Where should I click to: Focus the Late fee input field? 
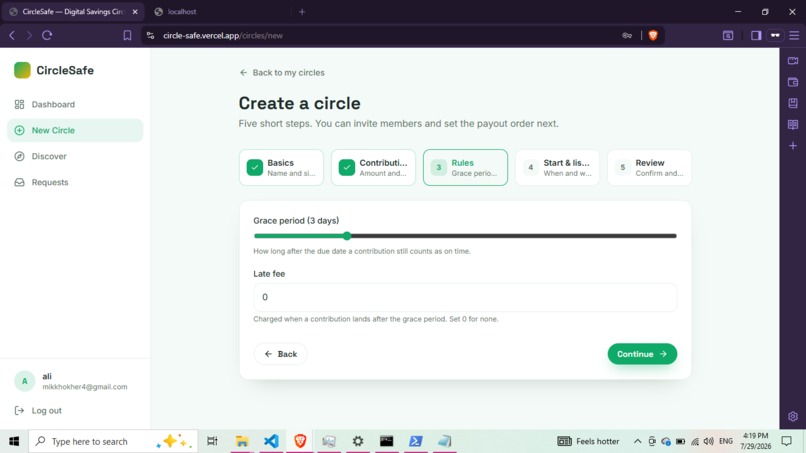pyautogui.click(x=465, y=297)
